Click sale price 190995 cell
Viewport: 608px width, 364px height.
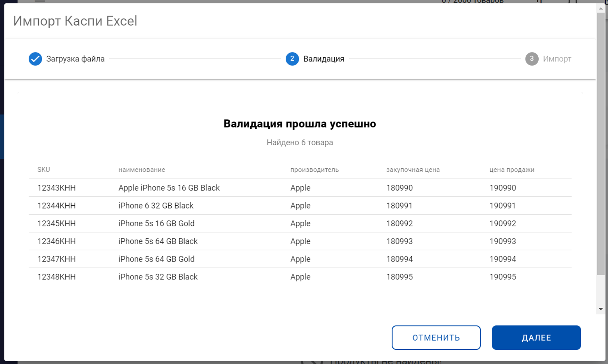pos(503,277)
